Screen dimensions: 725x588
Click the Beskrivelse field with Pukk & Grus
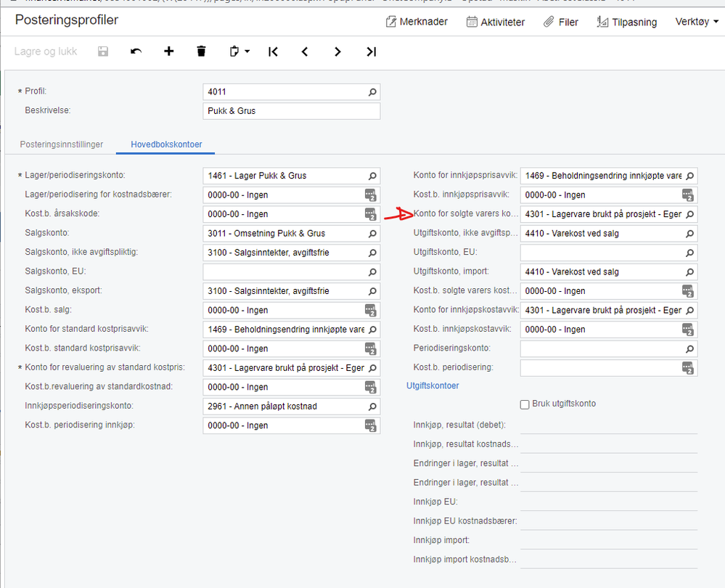pyautogui.click(x=291, y=111)
